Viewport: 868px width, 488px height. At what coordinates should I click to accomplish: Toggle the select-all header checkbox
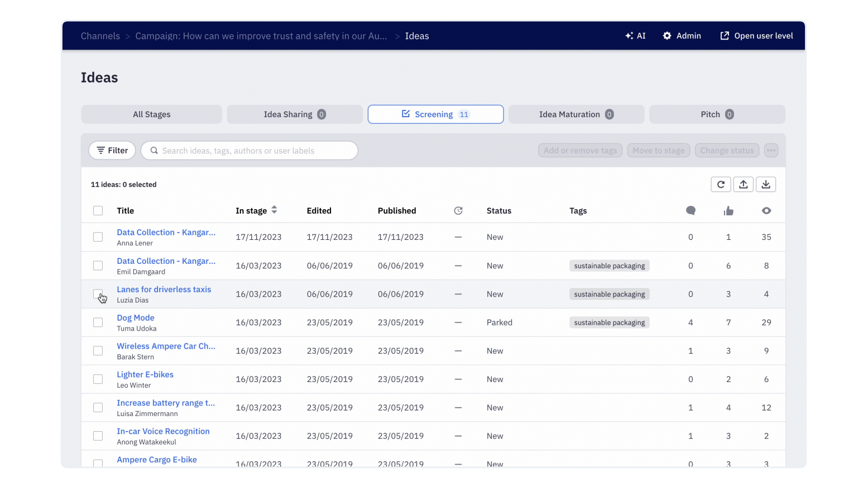pos(98,211)
